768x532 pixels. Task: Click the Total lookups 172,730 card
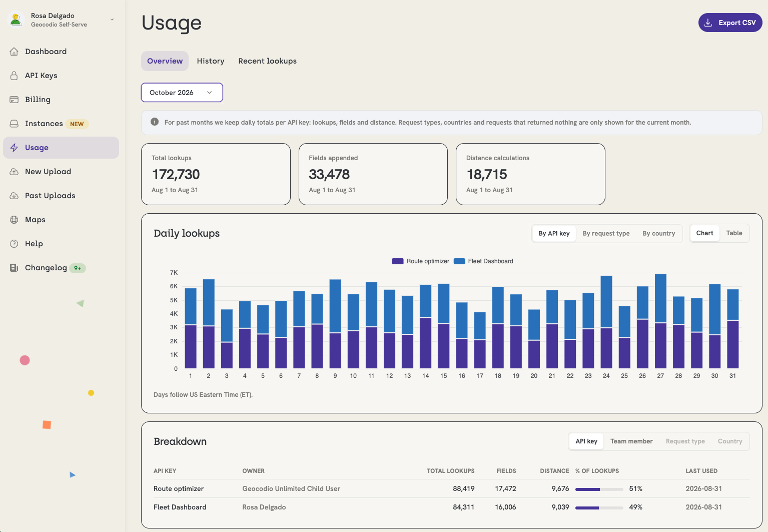216,174
